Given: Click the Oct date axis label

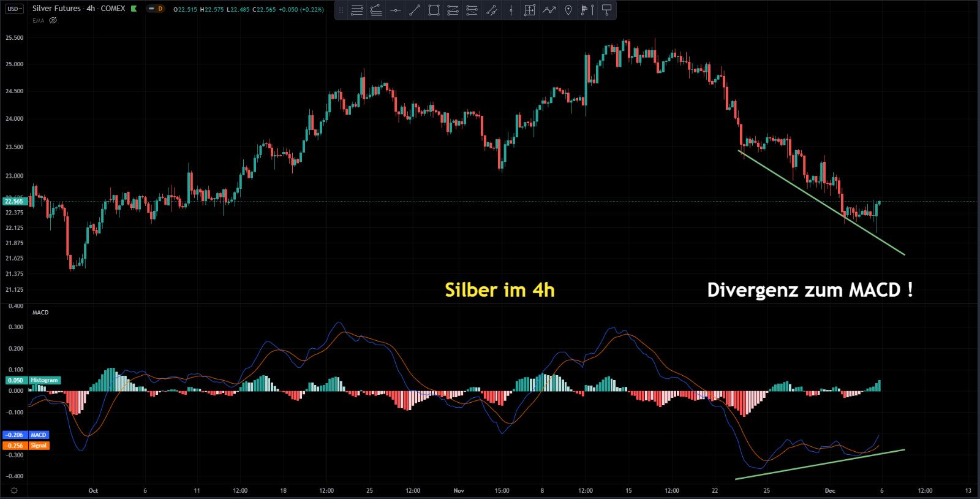Looking at the screenshot, I should point(93,490).
